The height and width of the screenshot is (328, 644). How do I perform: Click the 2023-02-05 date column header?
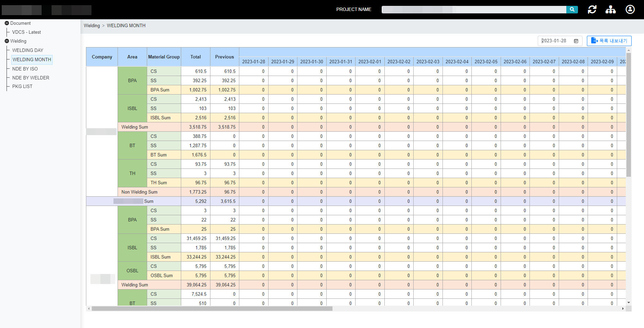pyautogui.click(x=486, y=62)
